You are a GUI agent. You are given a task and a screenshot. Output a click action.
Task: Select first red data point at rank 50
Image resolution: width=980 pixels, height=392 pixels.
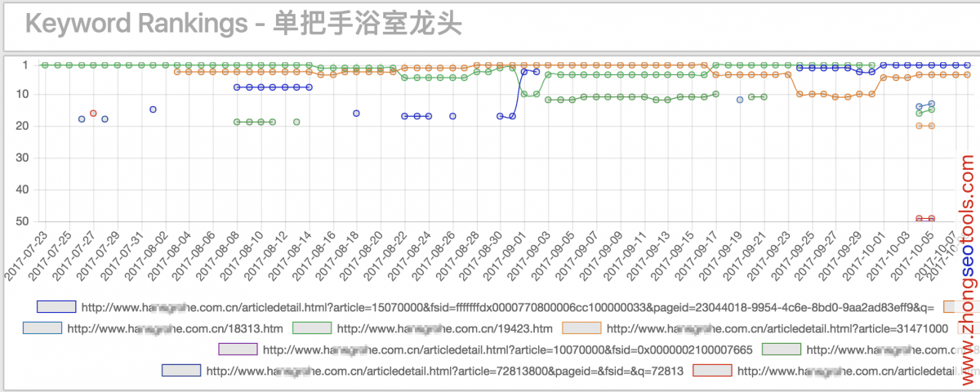pos(920,219)
